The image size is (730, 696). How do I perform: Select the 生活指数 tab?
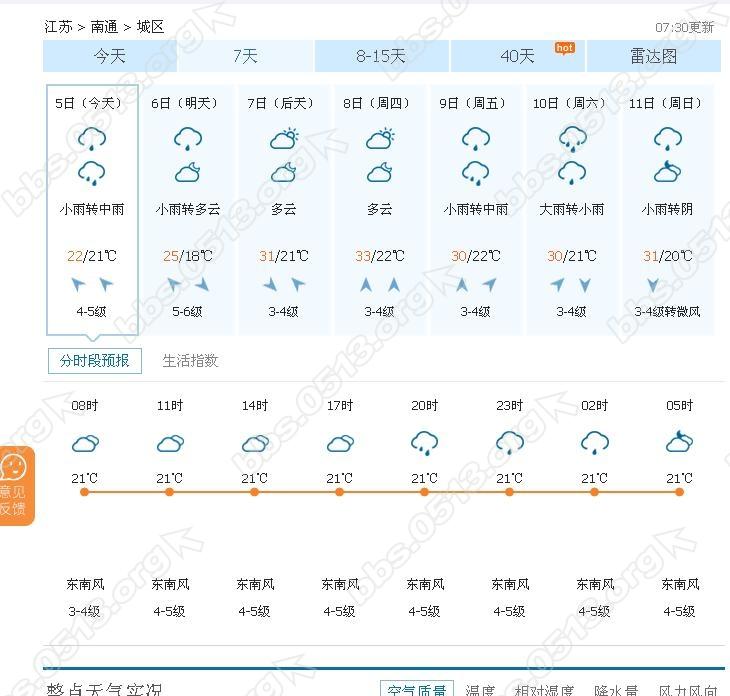pyautogui.click(x=190, y=361)
